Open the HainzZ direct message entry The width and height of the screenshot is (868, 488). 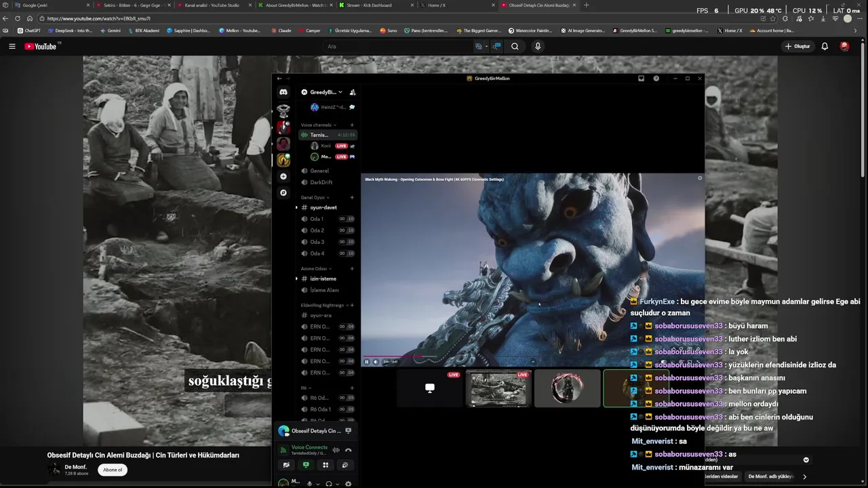332,107
